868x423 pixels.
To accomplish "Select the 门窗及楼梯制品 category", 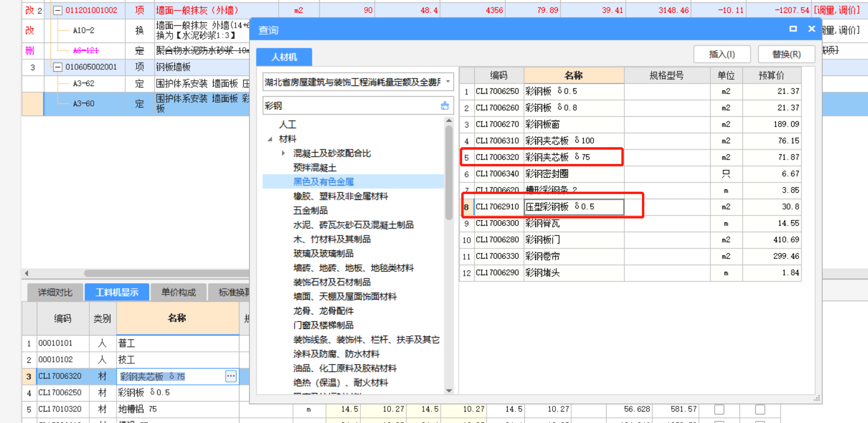I will 324,325.
